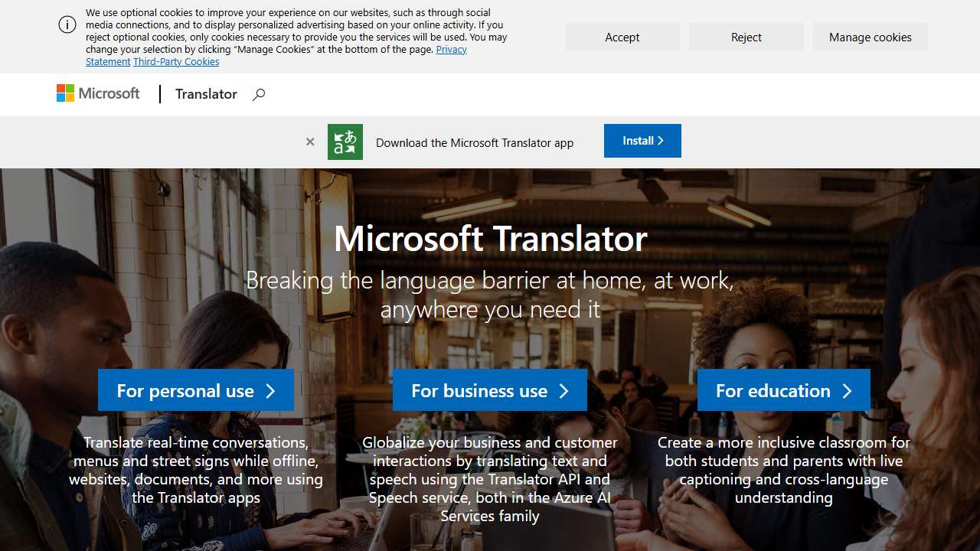This screenshot has width=980, height=551.
Task: Reject optional cookies
Action: click(746, 37)
